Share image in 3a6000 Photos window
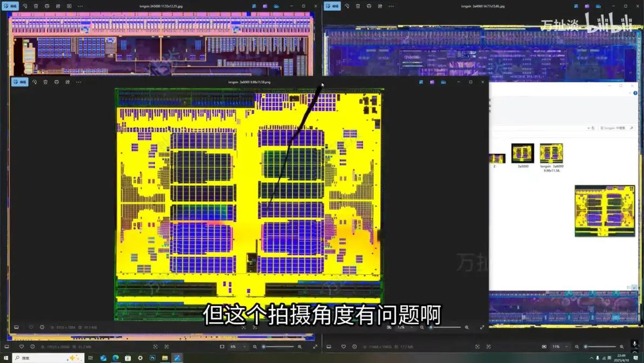The width and height of the screenshot is (644, 363). [x=68, y=82]
